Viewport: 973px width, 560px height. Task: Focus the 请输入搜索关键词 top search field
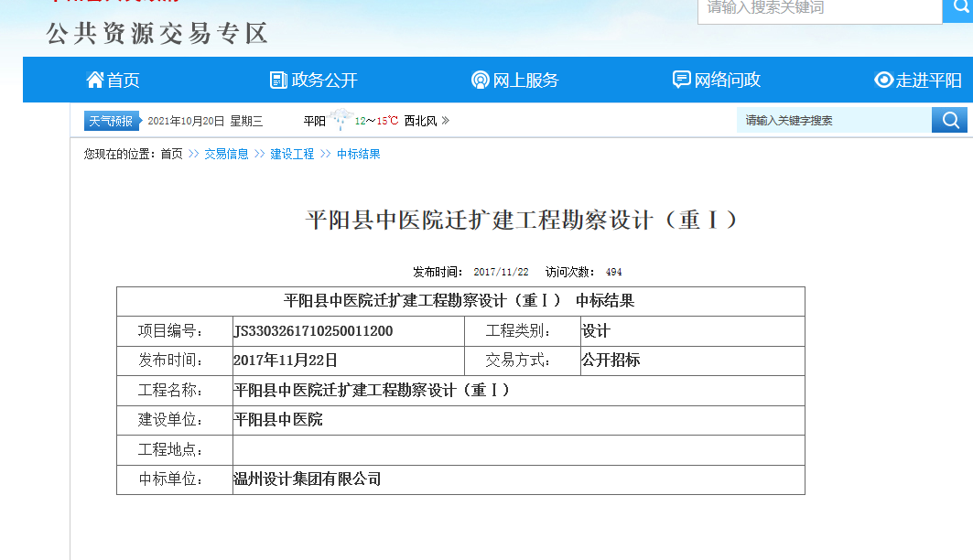tap(819, 9)
